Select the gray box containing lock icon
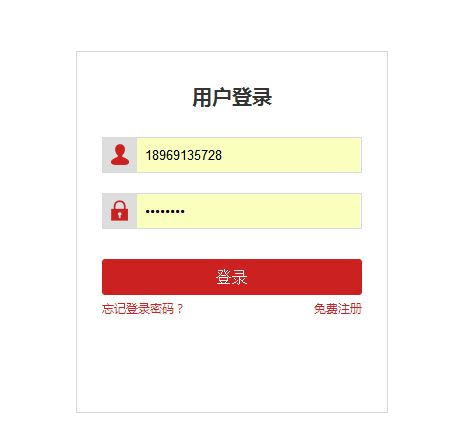 coord(120,211)
